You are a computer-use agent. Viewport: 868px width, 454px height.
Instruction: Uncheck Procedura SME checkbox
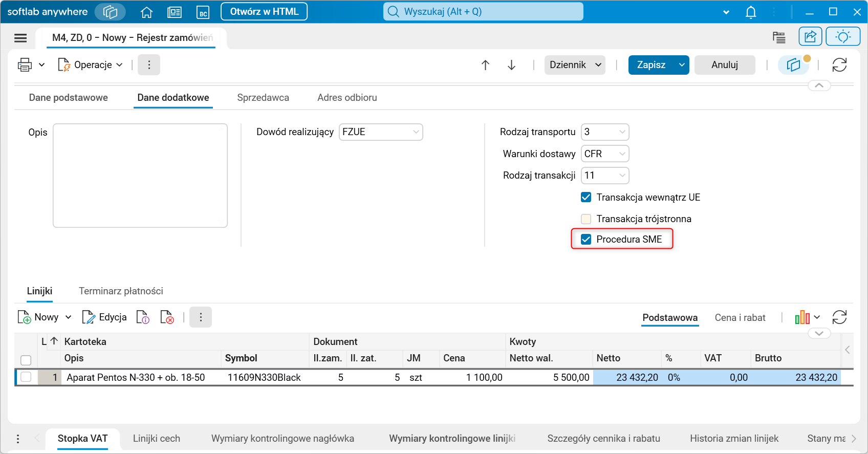coord(586,239)
